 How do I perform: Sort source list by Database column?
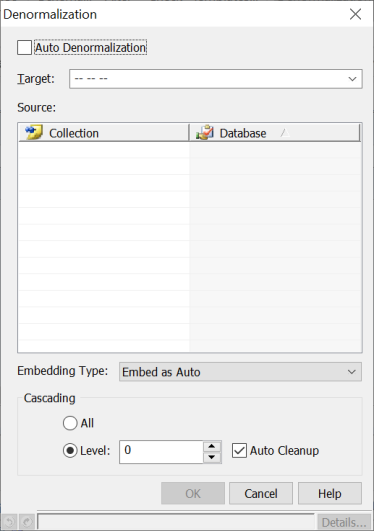click(x=274, y=133)
